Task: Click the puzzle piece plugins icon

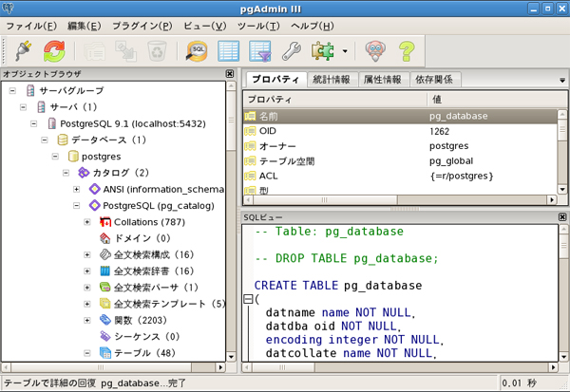Action: (322, 51)
